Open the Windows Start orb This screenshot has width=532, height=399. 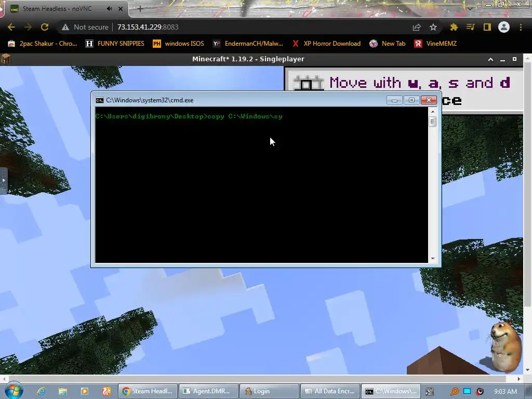[14, 391]
